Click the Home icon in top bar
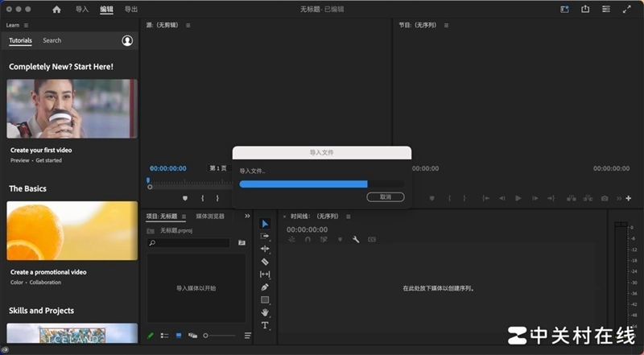This screenshot has height=355, width=644. (x=56, y=10)
